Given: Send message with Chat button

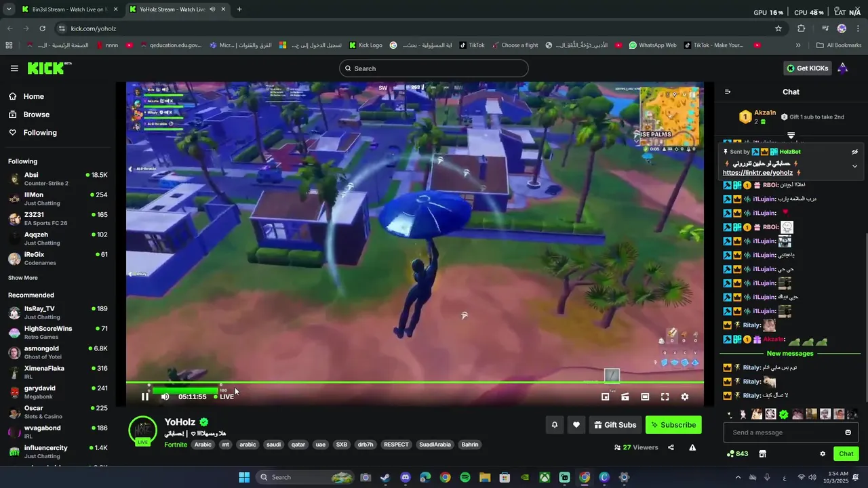Looking at the screenshot, I should click(846, 453).
